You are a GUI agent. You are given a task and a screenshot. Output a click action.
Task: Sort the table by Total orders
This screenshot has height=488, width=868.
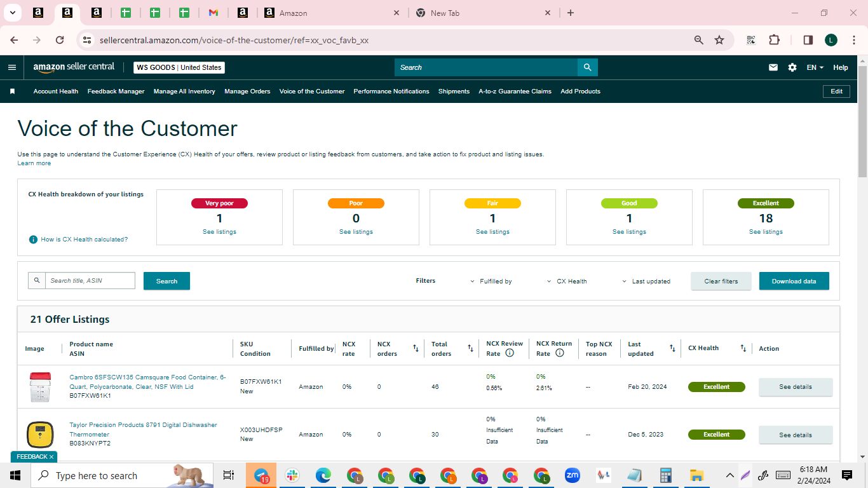(x=471, y=348)
